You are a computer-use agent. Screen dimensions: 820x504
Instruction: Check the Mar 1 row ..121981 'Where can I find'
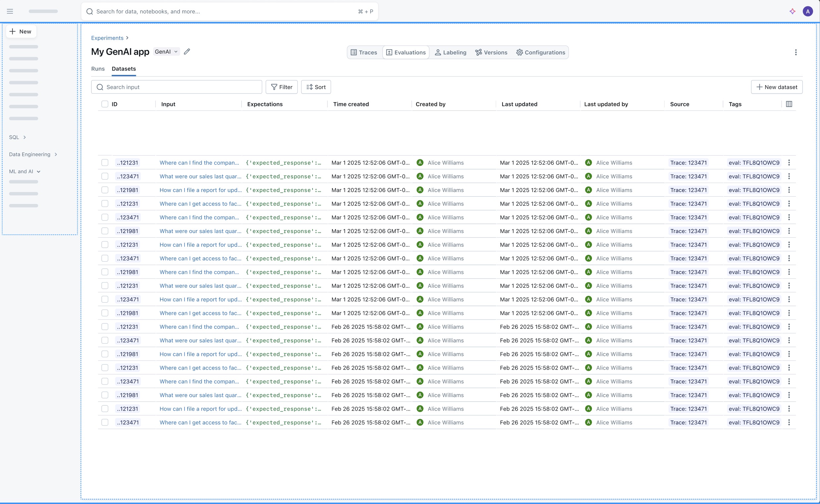pos(105,272)
